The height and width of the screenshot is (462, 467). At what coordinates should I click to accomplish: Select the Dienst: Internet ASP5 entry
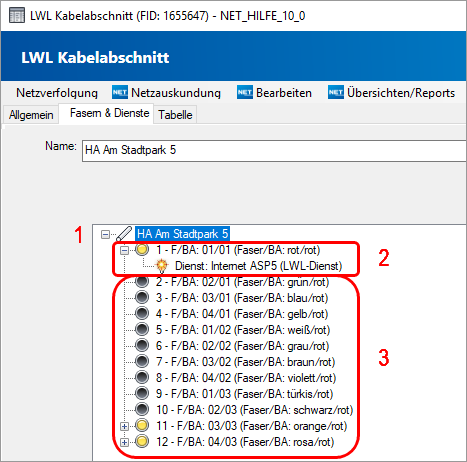(x=259, y=266)
